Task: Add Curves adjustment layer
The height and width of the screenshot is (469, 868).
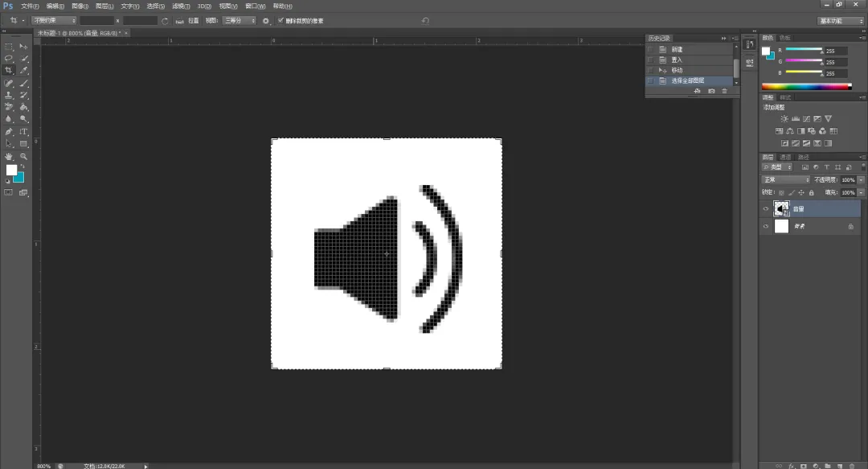Action: pyautogui.click(x=807, y=118)
